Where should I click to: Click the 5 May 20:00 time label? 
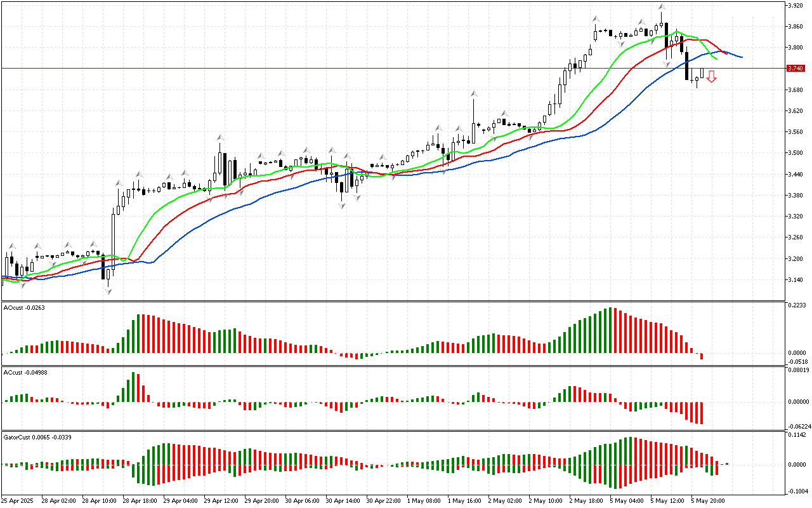click(x=707, y=500)
